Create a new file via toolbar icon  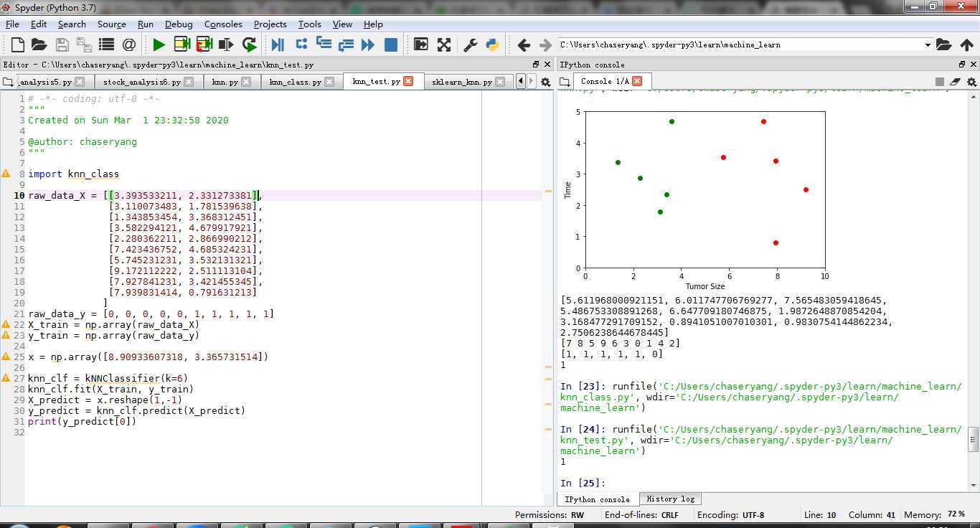18,44
